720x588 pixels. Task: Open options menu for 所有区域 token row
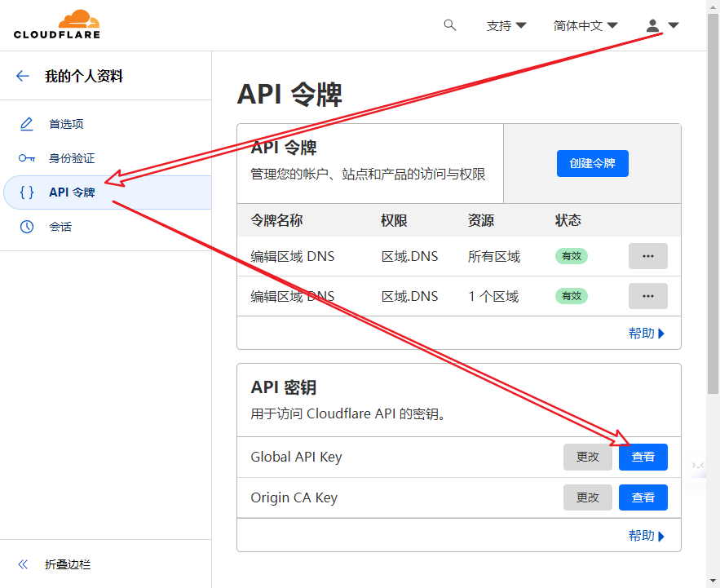pos(648,256)
